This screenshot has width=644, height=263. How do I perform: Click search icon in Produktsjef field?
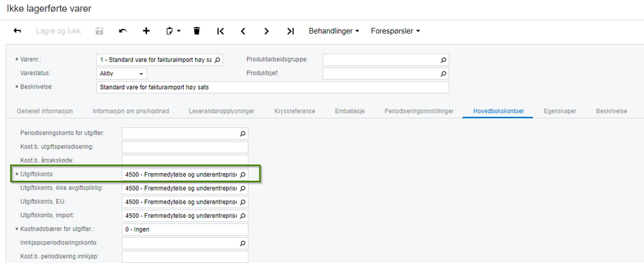443,74
